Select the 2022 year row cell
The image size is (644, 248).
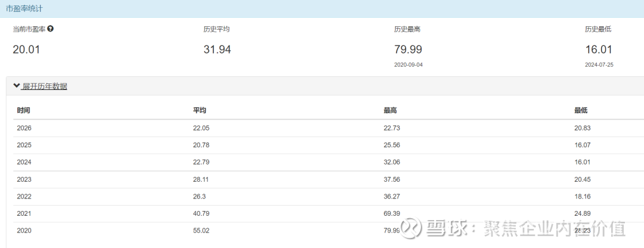pos(24,197)
